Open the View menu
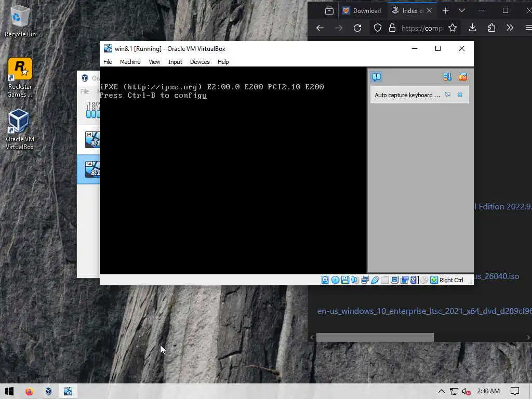The height and width of the screenshot is (399, 532). pyautogui.click(x=154, y=62)
